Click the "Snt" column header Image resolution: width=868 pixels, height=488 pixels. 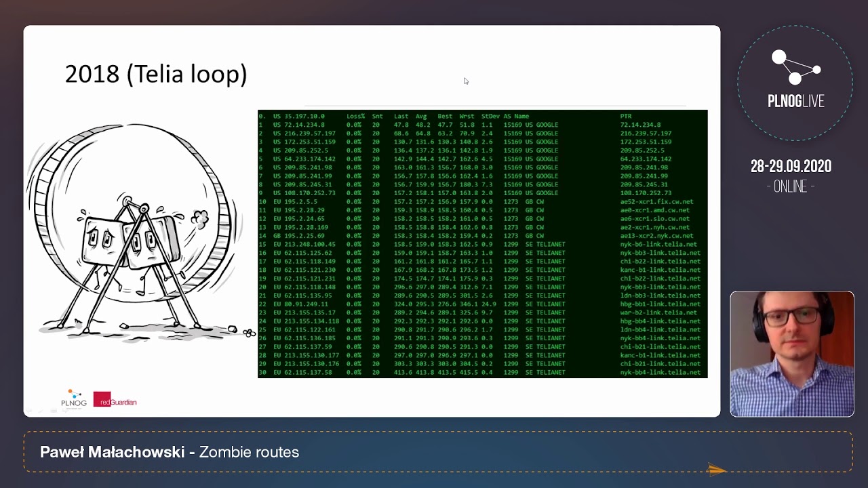coord(377,117)
